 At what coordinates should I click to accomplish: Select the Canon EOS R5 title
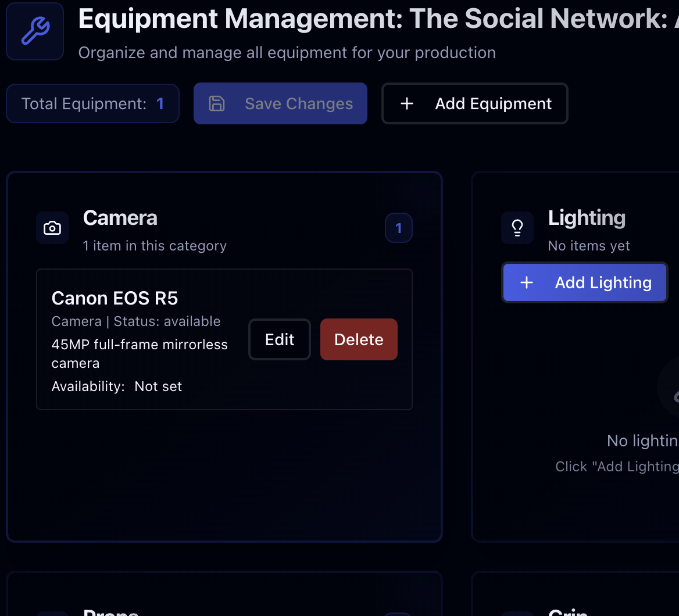[115, 298]
